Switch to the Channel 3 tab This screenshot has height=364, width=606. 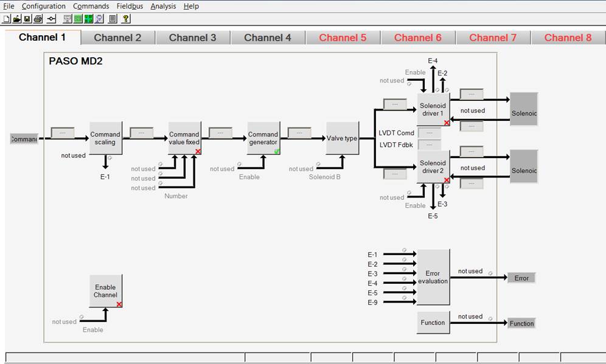point(192,38)
